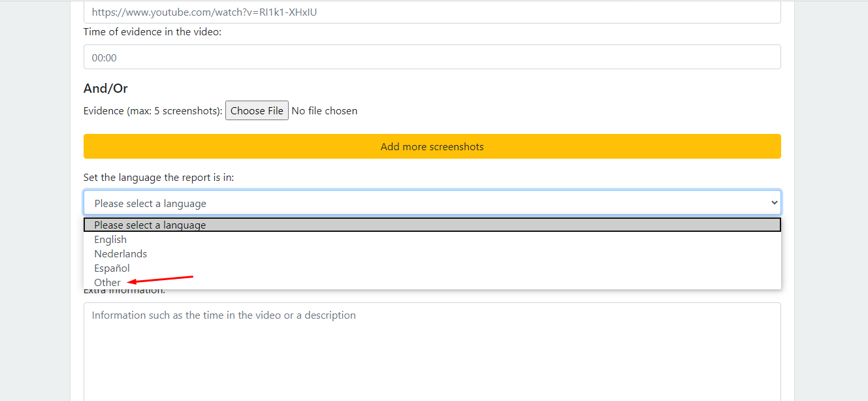Click the time of evidence 00:00 field
The height and width of the screenshot is (401, 868).
(x=432, y=57)
